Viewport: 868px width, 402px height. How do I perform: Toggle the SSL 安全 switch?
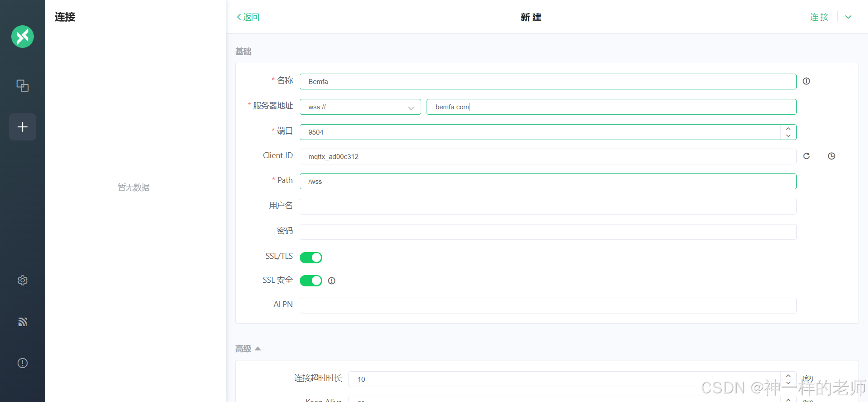coord(311,281)
